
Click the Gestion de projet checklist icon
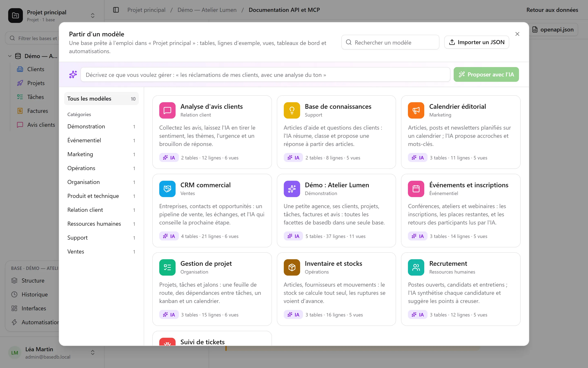click(167, 267)
